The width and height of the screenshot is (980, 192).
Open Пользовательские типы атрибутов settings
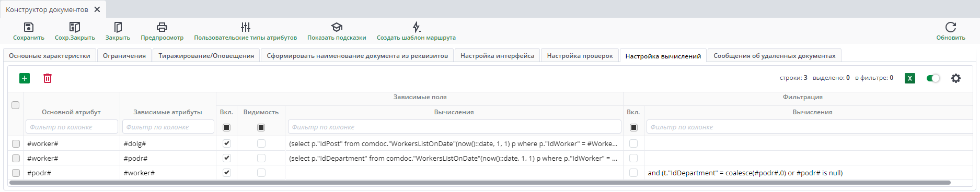click(x=245, y=27)
